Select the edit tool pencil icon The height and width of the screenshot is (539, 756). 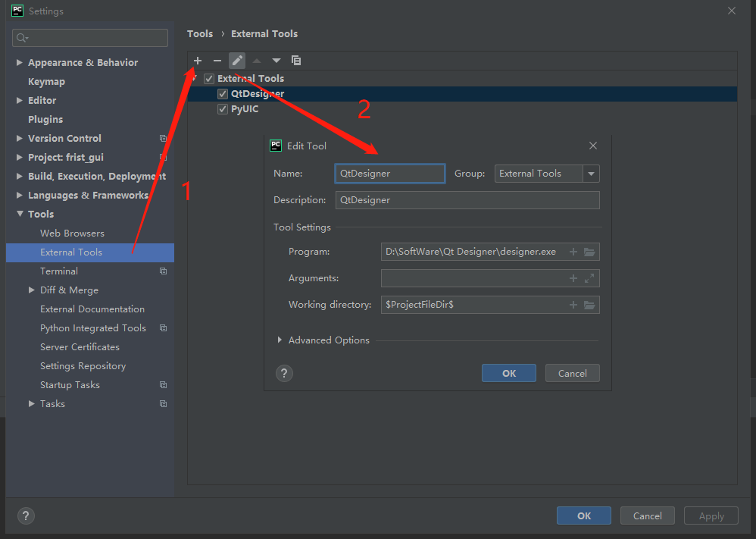tap(237, 61)
